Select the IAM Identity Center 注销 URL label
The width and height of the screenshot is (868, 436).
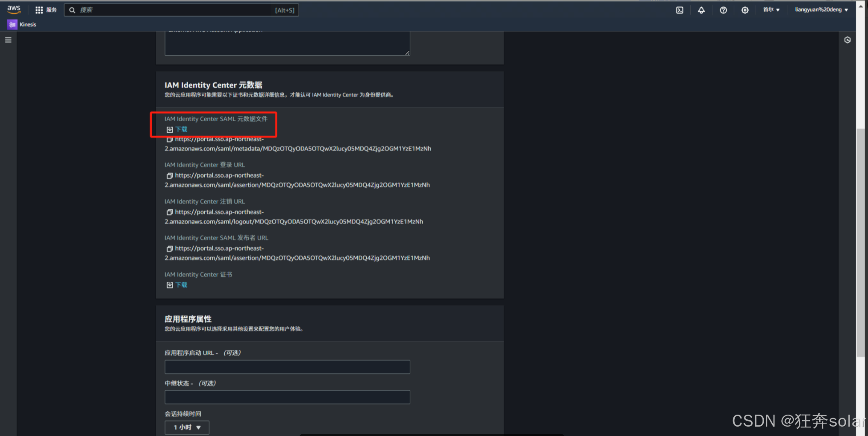coord(205,202)
